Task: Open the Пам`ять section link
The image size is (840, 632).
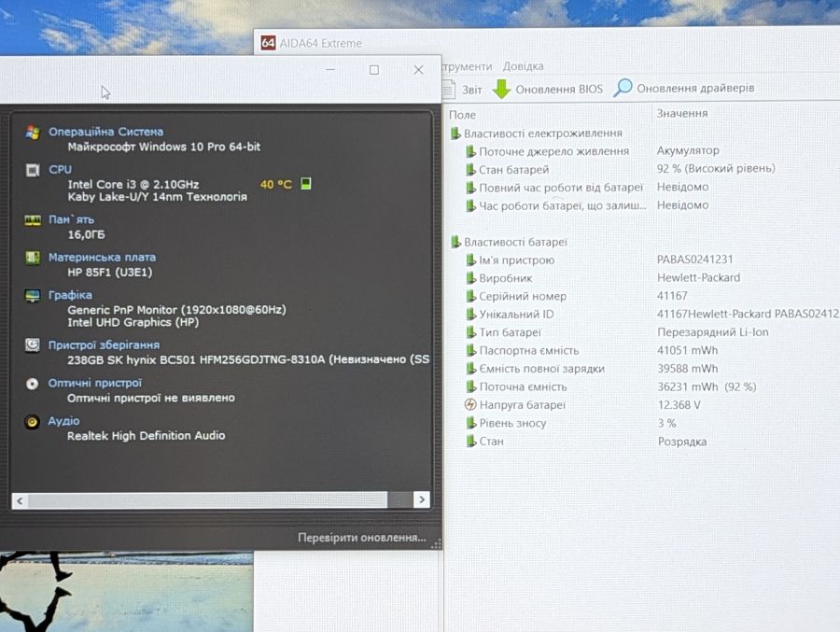Action: point(71,219)
